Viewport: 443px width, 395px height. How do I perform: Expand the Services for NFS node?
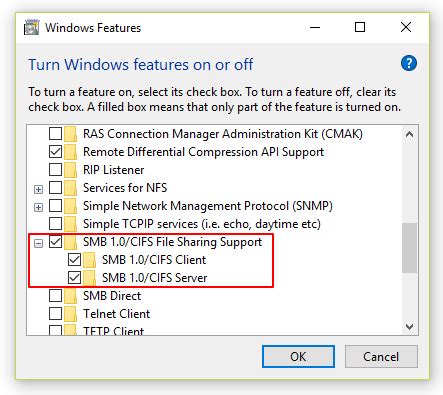[x=38, y=189]
